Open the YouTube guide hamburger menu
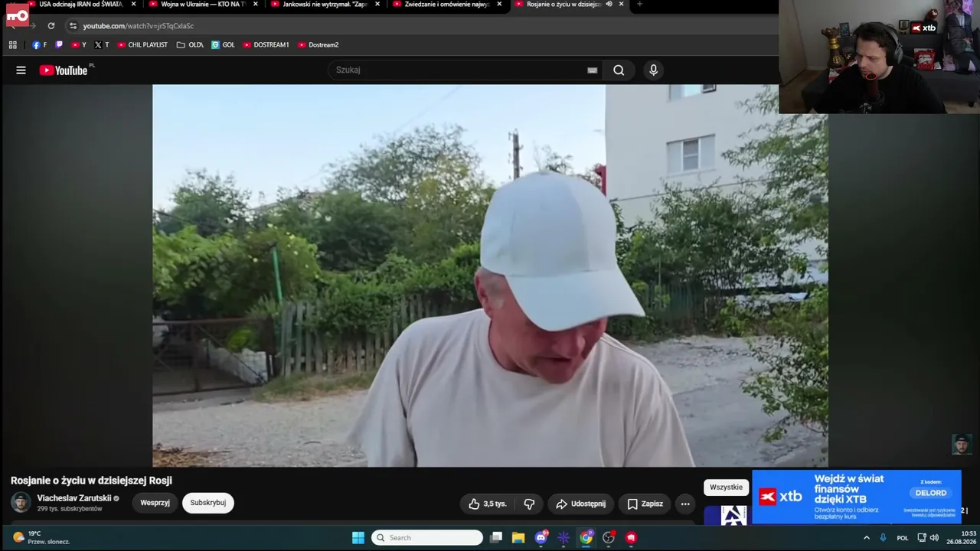The width and height of the screenshot is (980, 551). tap(21, 70)
